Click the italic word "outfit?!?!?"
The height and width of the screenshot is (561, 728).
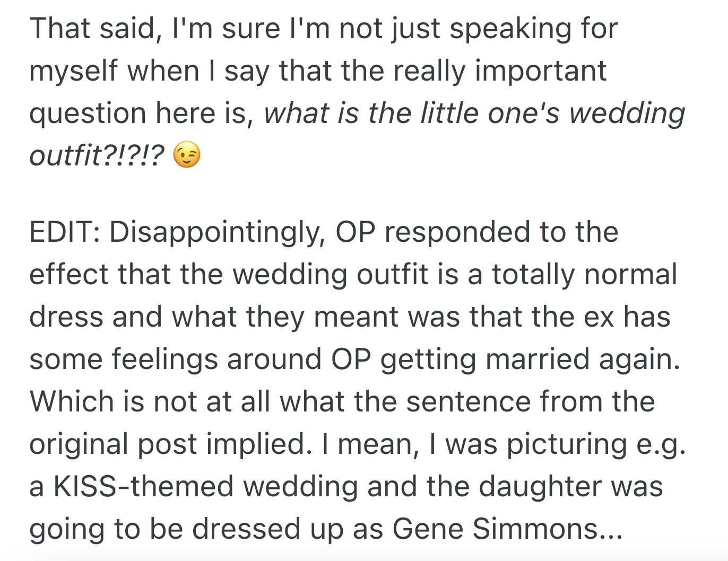point(97,155)
